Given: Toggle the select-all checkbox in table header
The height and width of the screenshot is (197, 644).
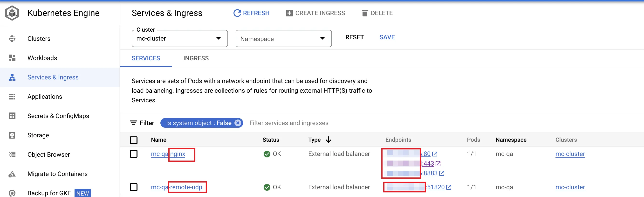Looking at the screenshot, I should pos(133,140).
